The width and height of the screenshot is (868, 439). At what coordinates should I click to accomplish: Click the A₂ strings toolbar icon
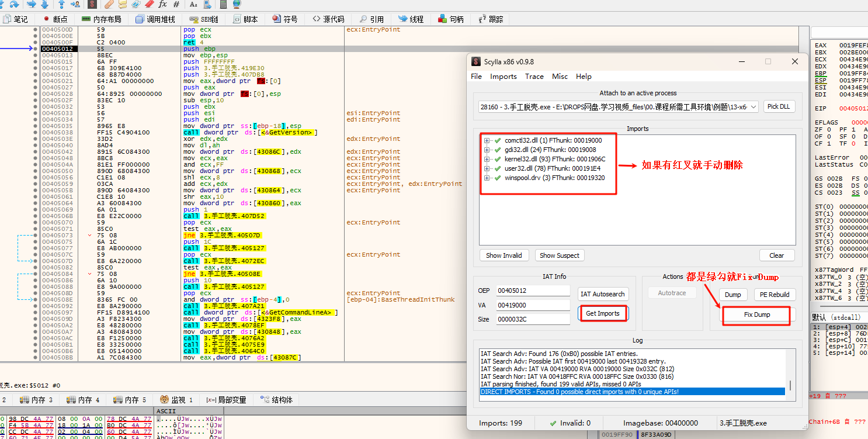(193, 4)
